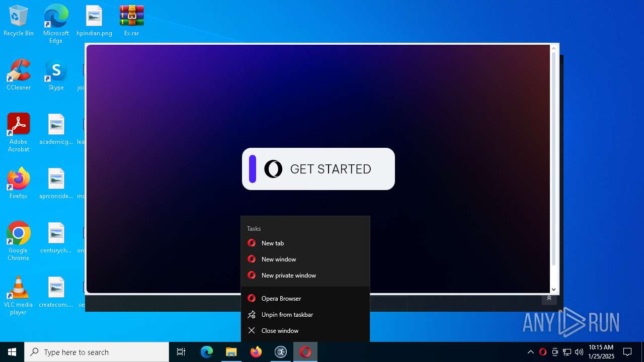Screen dimensions: 644x362
Task: Open Firefox desktop shortcut
Action: pos(19,184)
